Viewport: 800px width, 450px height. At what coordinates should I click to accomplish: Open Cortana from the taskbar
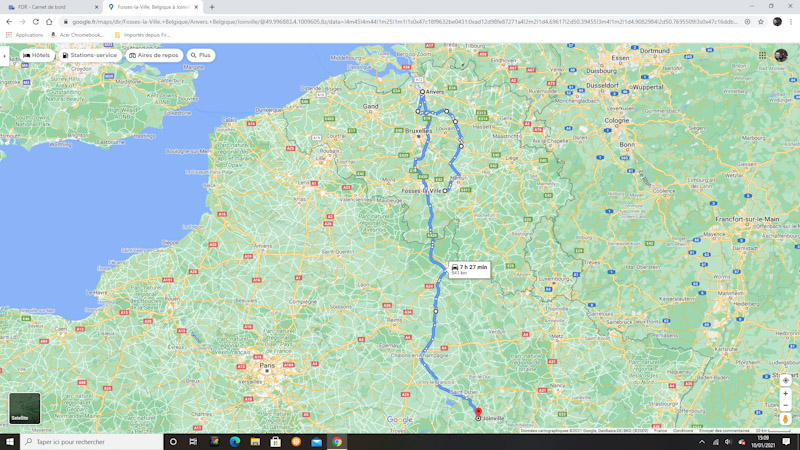coord(173,442)
